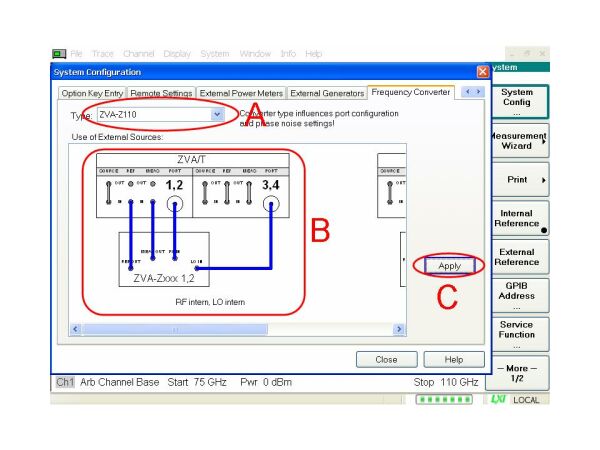
Task: Click the left arrow of diagram scrollbar
Action: tap(75, 329)
